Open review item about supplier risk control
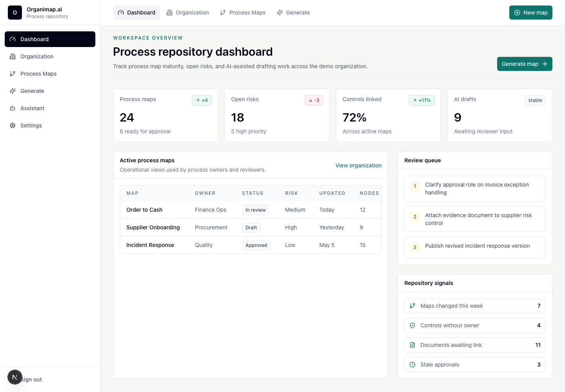This screenshot has height=392, width=565. pos(475,219)
